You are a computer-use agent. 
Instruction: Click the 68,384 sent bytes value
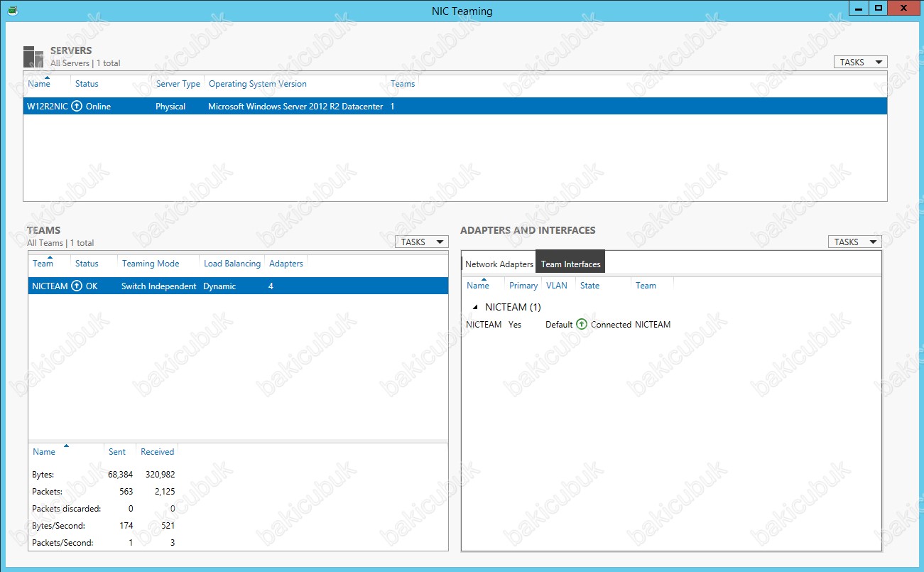point(120,475)
